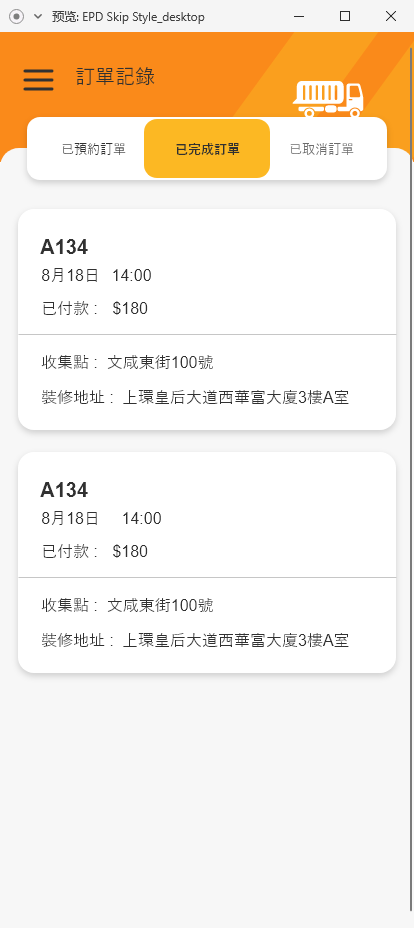Image resolution: width=414 pixels, height=928 pixels.
Task: Select the 已完成訂單 tab
Action: point(207,149)
